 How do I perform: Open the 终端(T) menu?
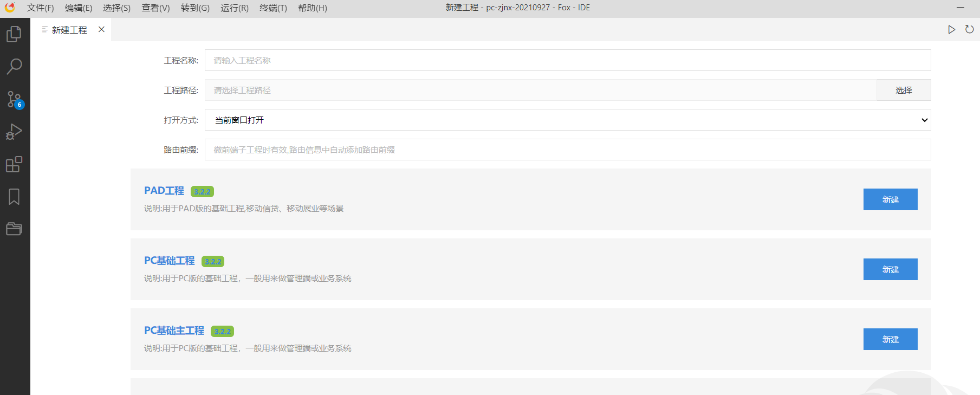pos(273,8)
